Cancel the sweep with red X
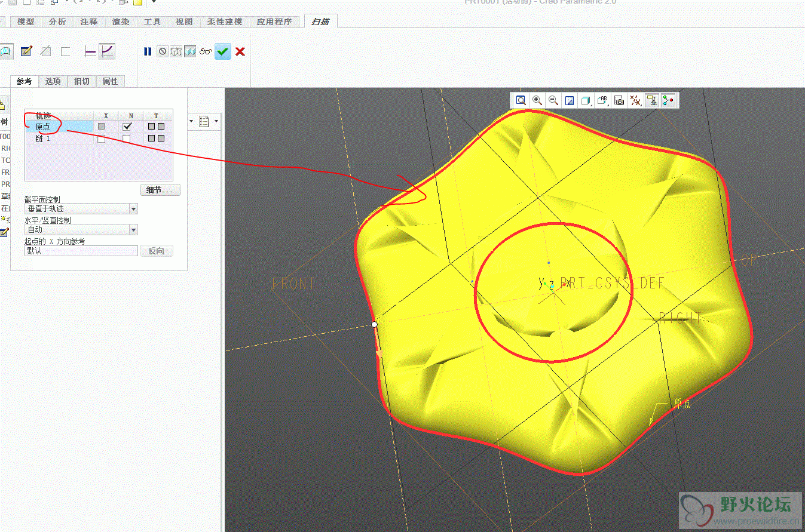805x532 pixels. coord(240,52)
